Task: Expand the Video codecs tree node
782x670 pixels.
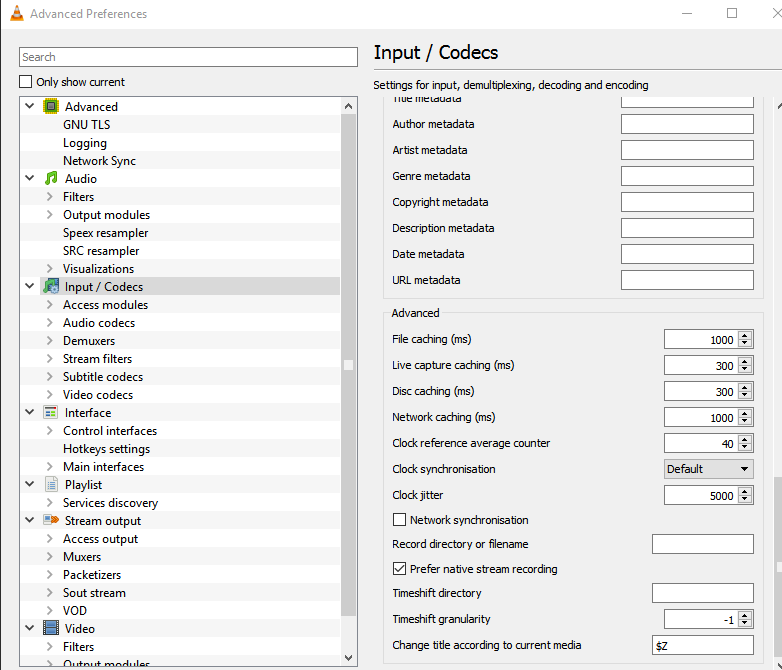Action: 49,395
